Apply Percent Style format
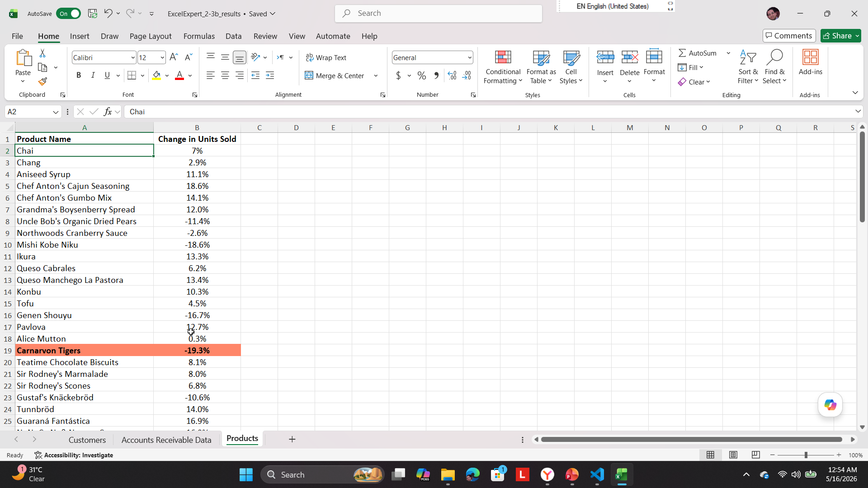The image size is (868, 488). (422, 75)
